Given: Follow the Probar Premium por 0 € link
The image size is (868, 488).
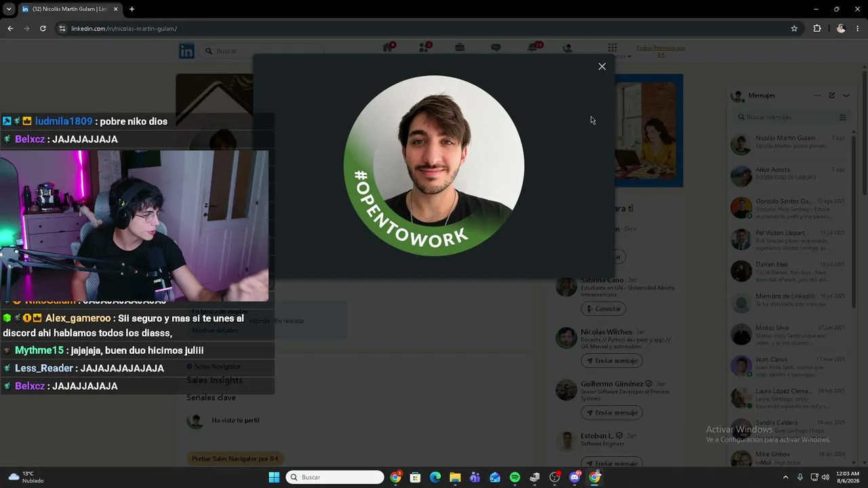Looking at the screenshot, I should (x=660, y=51).
